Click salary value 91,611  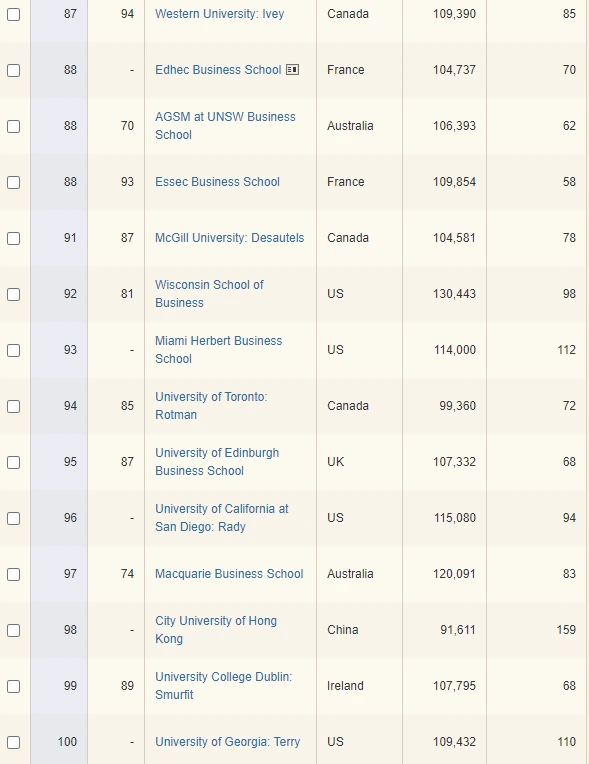pos(457,630)
